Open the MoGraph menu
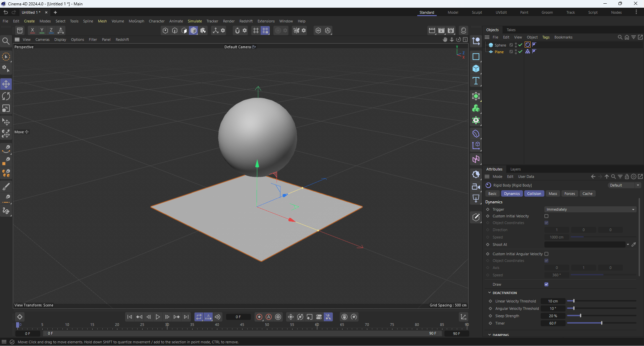This screenshot has height=346, width=644. [136, 21]
